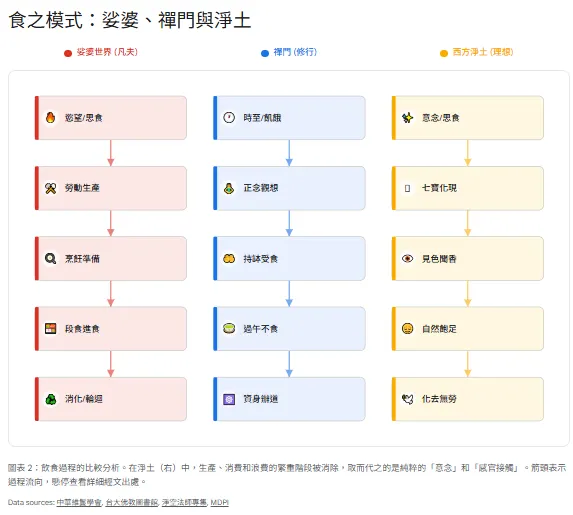The image size is (573, 515).
Task: Click the 化去無勞 node label
Action: point(439,399)
